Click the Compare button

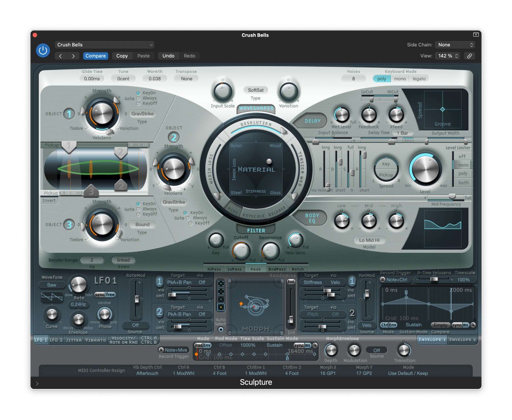point(96,56)
